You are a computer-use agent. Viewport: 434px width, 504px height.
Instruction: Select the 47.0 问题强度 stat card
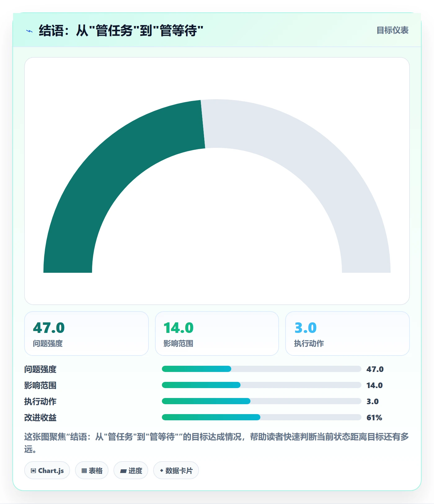pyautogui.click(x=86, y=334)
